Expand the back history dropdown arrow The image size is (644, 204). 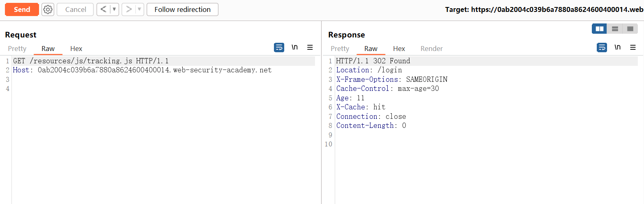pos(114,9)
